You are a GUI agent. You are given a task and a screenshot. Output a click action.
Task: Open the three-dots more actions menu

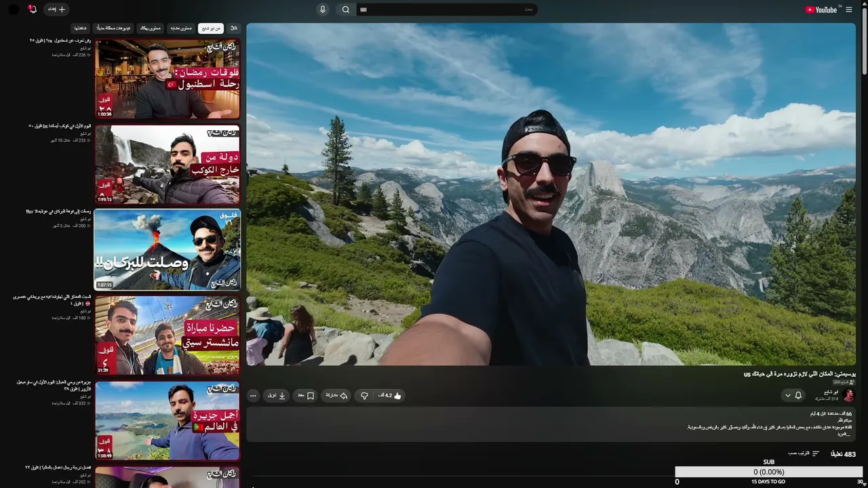(253, 395)
